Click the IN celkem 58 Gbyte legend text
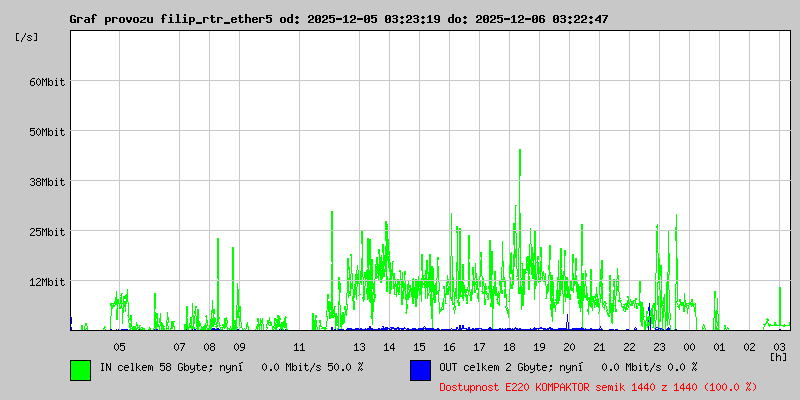This screenshot has height=400, width=800. tap(231, 367)
